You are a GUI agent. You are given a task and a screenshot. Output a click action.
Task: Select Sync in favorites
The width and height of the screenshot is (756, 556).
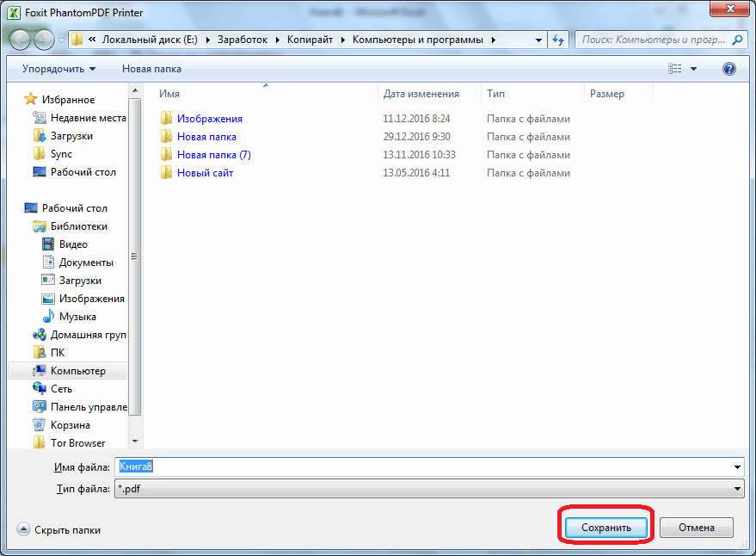click(61, 154)
